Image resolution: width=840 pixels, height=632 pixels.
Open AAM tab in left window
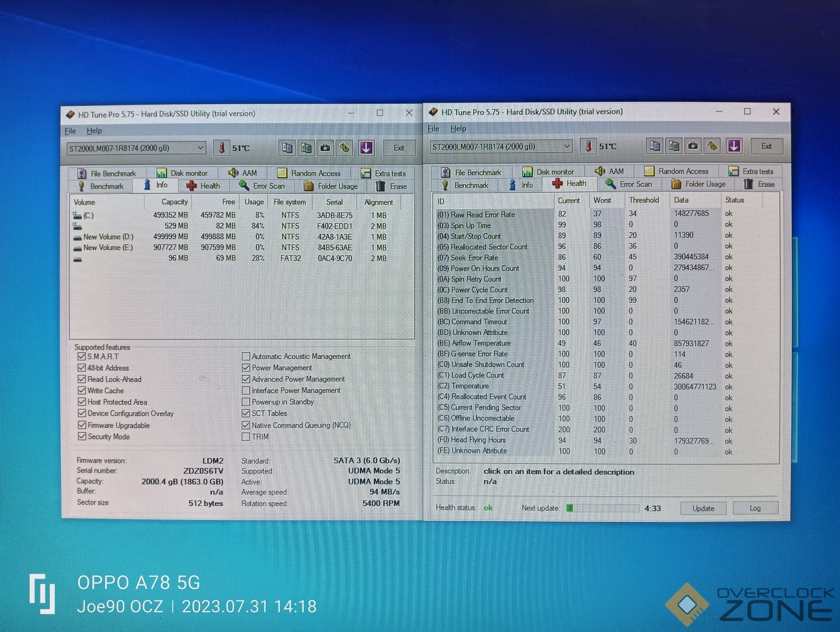(242, 173)
